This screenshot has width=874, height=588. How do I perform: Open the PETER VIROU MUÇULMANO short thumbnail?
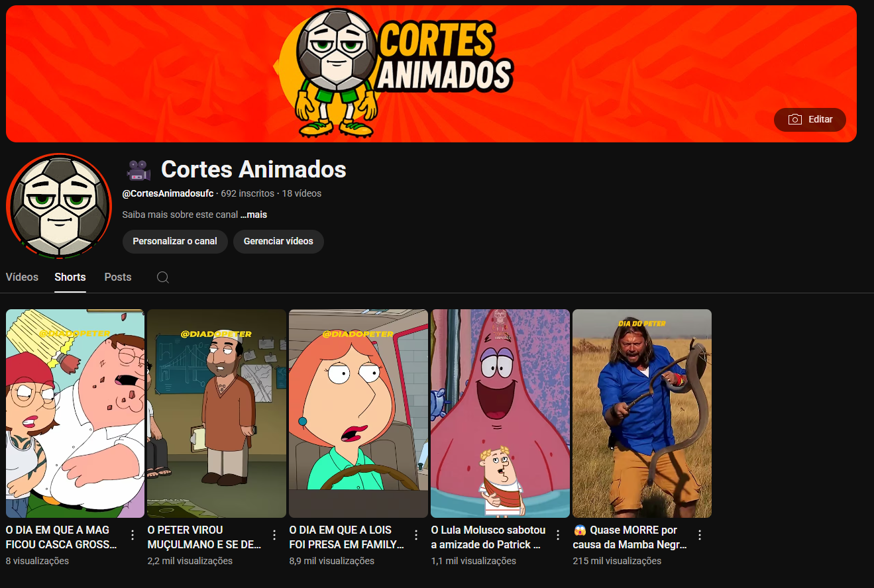click(x=217, y=413)
